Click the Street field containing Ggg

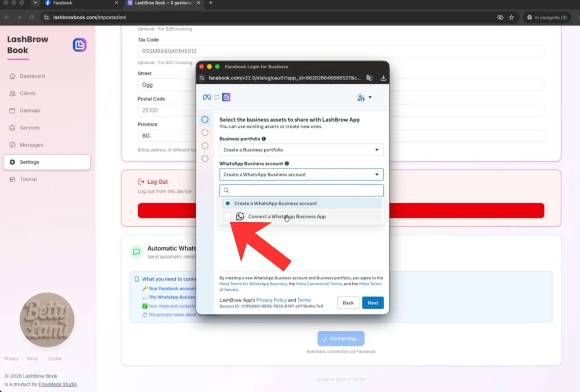[x=341, y=85]
